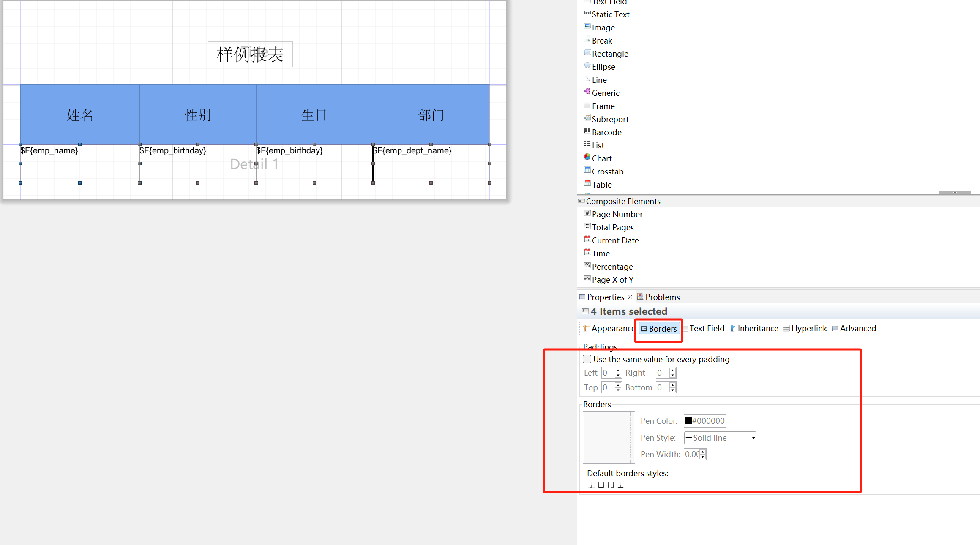980x545 pixels.
Task: Open the Advanced properties tab
Action: point(857,328)
